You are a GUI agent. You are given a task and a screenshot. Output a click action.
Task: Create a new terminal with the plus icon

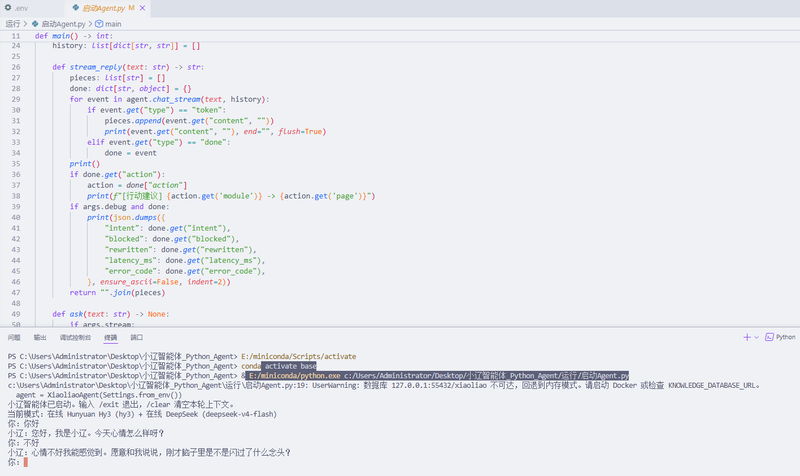tap(746, 337)
